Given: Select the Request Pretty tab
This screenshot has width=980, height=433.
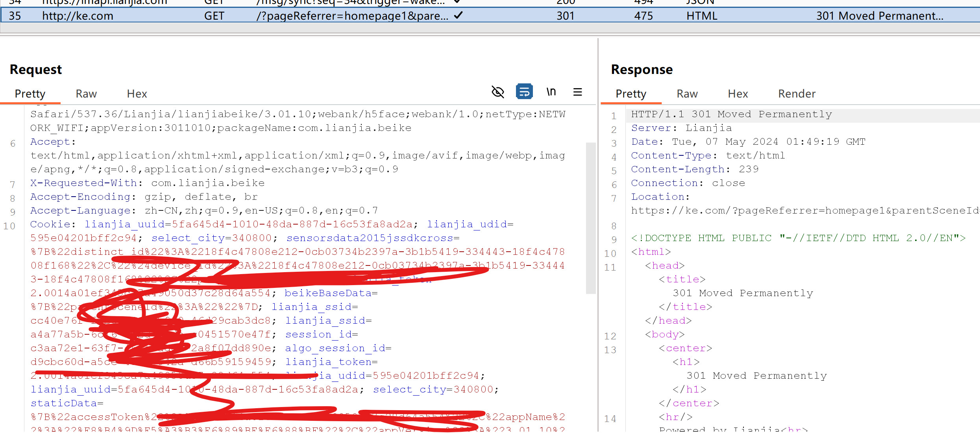Looking at the screenshot, I should 30,94.
